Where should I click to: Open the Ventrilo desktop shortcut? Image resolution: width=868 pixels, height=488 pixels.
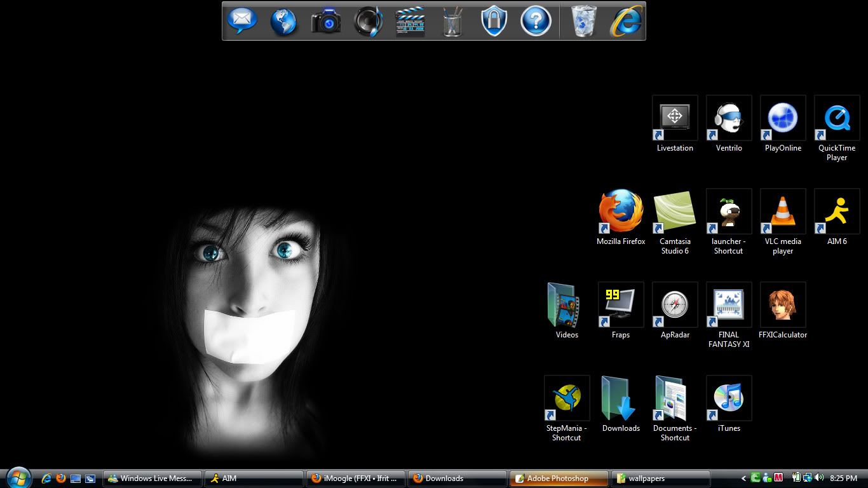[x=729, y=118]
